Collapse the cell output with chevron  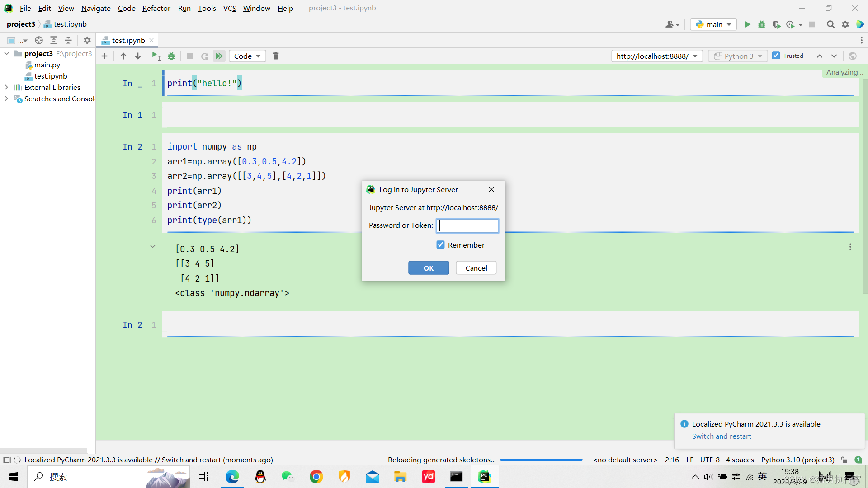pos(153,247)
